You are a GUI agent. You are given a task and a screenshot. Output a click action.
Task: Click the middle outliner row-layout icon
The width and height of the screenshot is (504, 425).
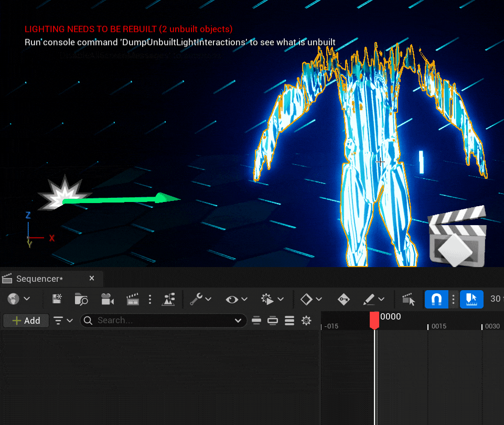click(x=273, y=321)
